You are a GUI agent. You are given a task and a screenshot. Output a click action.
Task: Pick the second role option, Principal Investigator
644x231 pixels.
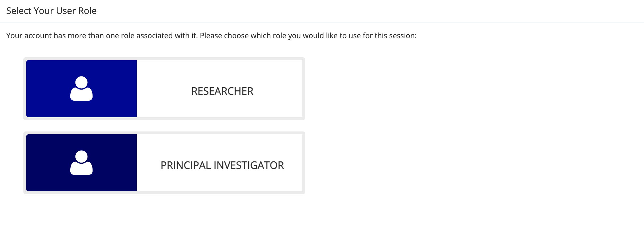click(164, 163)
